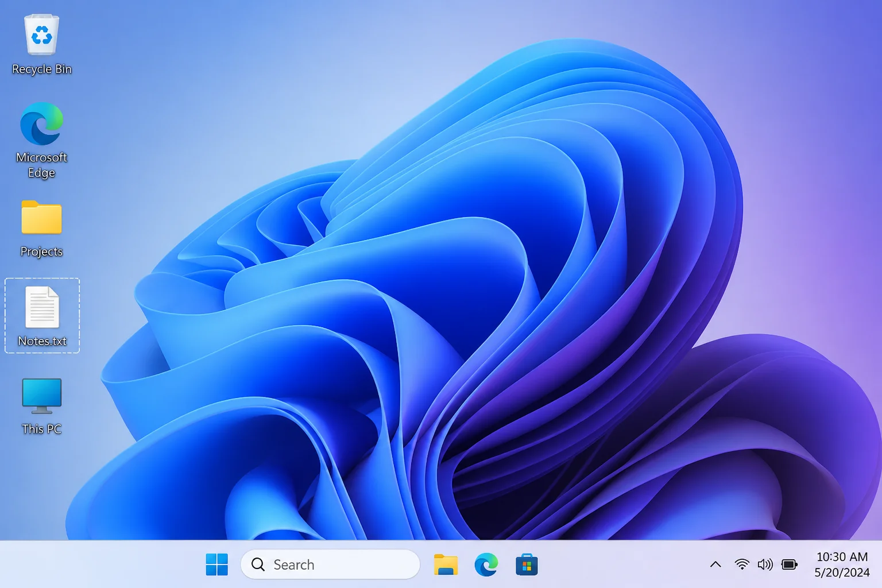Click the battery status tray icon
Viewport: 882px width, 588px height.
point(790,564)
